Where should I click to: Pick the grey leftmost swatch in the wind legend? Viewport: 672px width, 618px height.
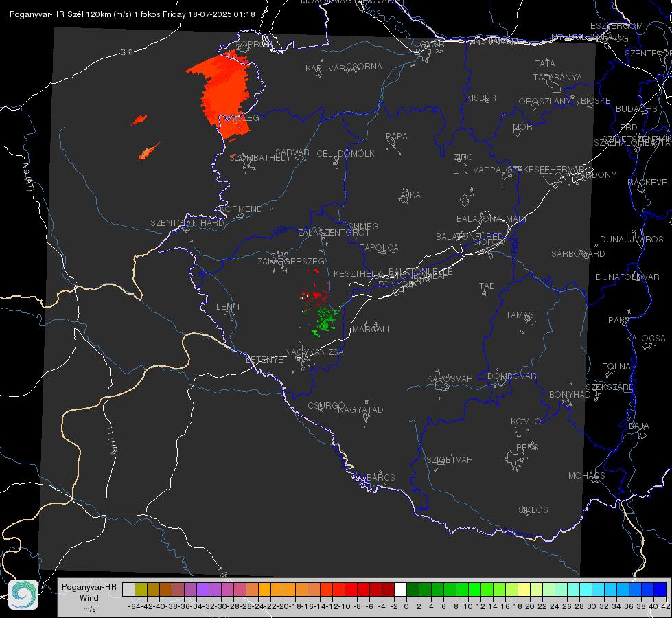point(128,589)
